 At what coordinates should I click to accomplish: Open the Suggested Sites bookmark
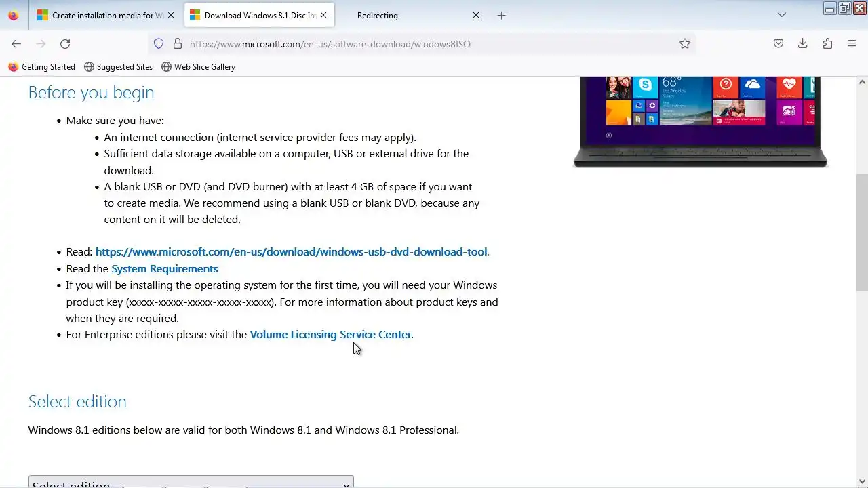click(x=118, y=67)
